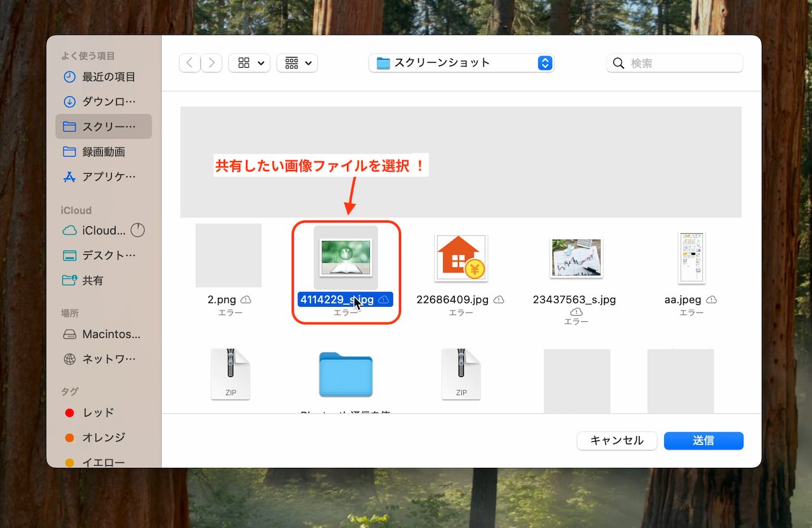Select the 4114229_s.jpg image thumbnail
The width and height of the screenshot is (812, 528).
click(x=346, y=257)
